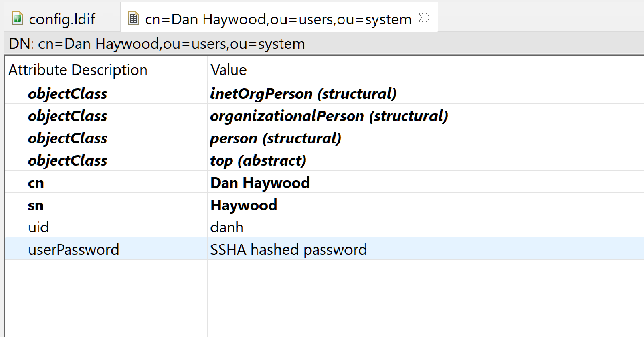Select the Dan Haywood cn value
The height and width of the screenshot is (337, 644).
click(x=259, y=183)
